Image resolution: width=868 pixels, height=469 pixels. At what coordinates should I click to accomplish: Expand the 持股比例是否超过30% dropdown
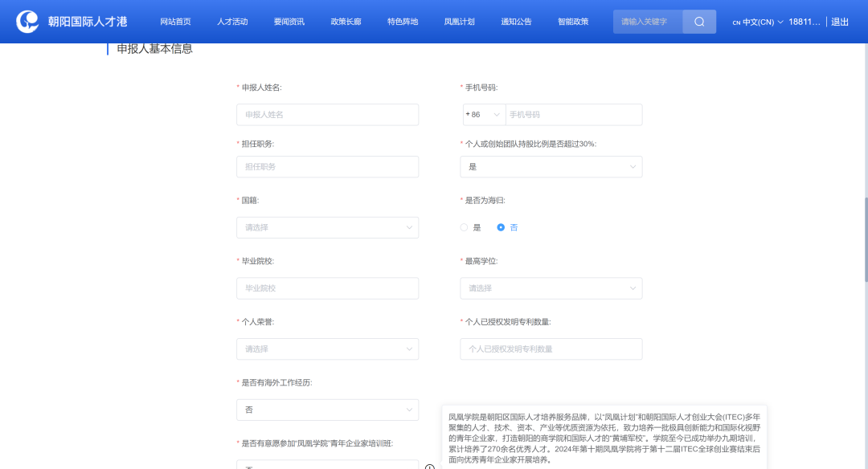click(551, 167)
